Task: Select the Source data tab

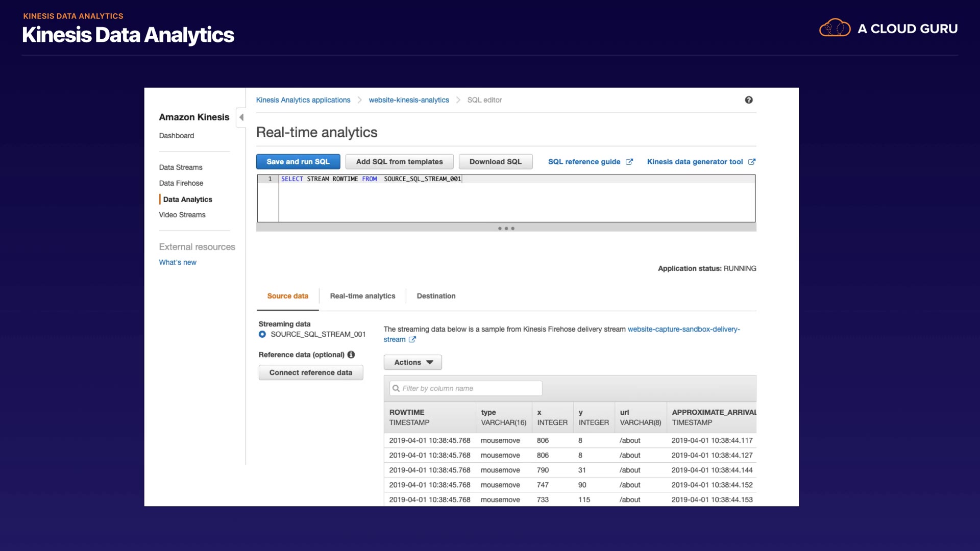Action: point(287,296)
